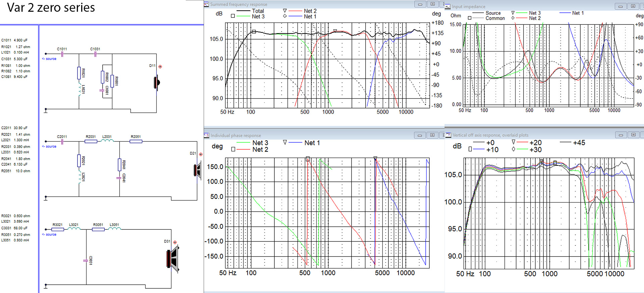Select capacitor C1011 in the schematic
The height and width of the screenshot is (293, 644).
(x=62, y=54)
